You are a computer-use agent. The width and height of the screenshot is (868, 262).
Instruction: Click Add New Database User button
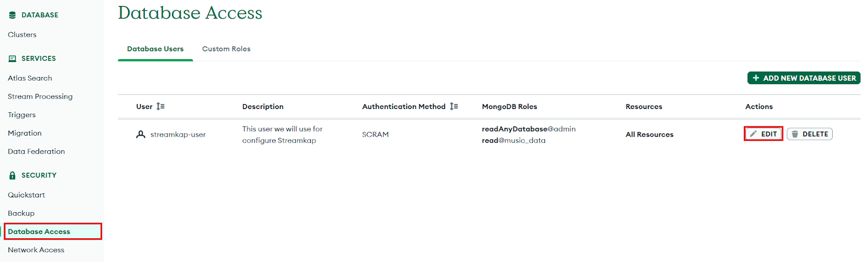coord(804,78)
